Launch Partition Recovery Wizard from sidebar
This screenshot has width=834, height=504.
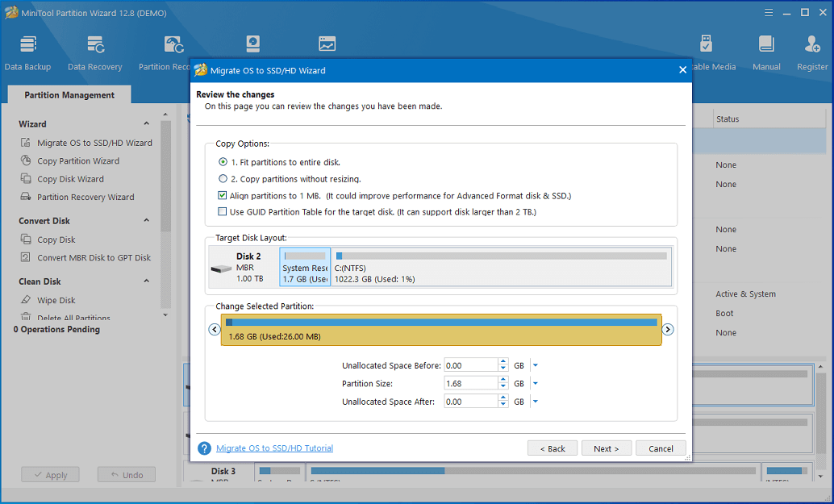[x=77, y=197]
